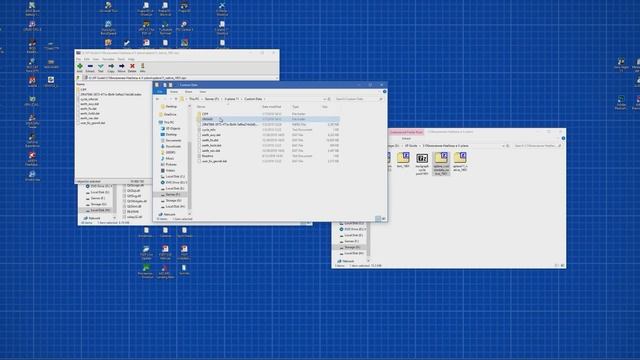640x360 pixels.
Task: Select earth_fix.dat in Custom Data window
Action: [268, 140]
